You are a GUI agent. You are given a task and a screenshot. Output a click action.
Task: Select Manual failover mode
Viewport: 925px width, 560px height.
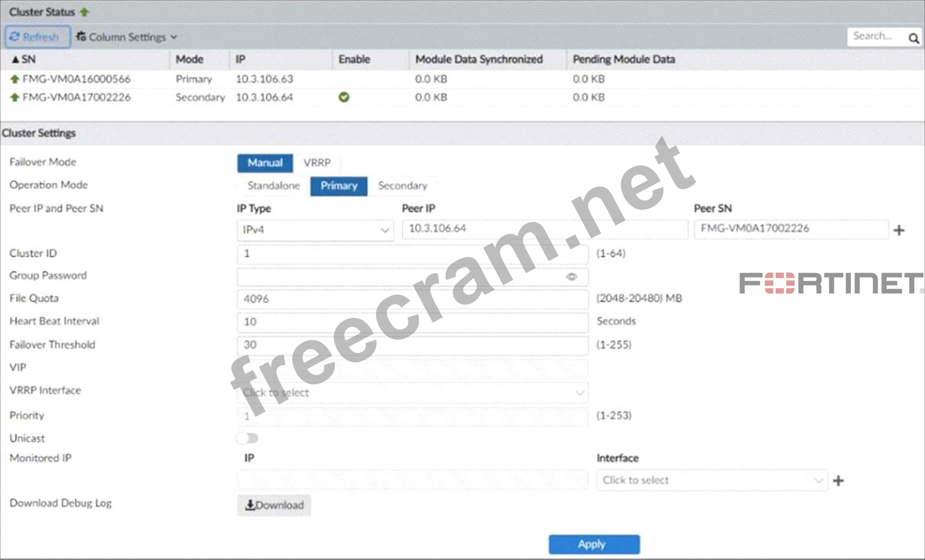coord(265,163)
